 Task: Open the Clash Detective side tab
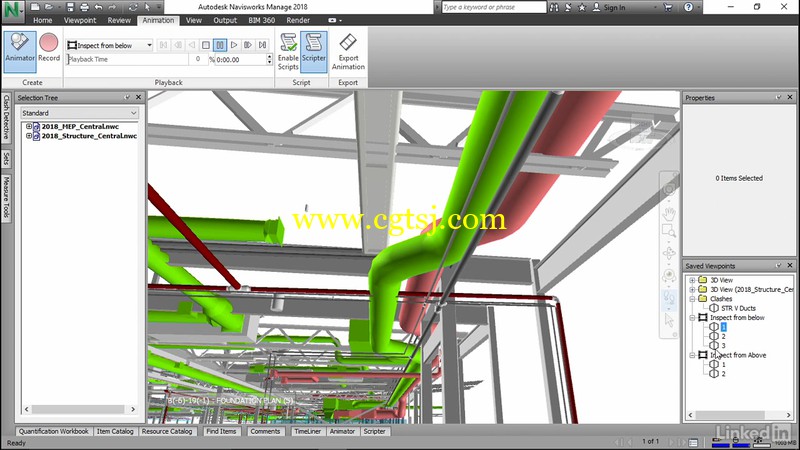tap(6, 117)
